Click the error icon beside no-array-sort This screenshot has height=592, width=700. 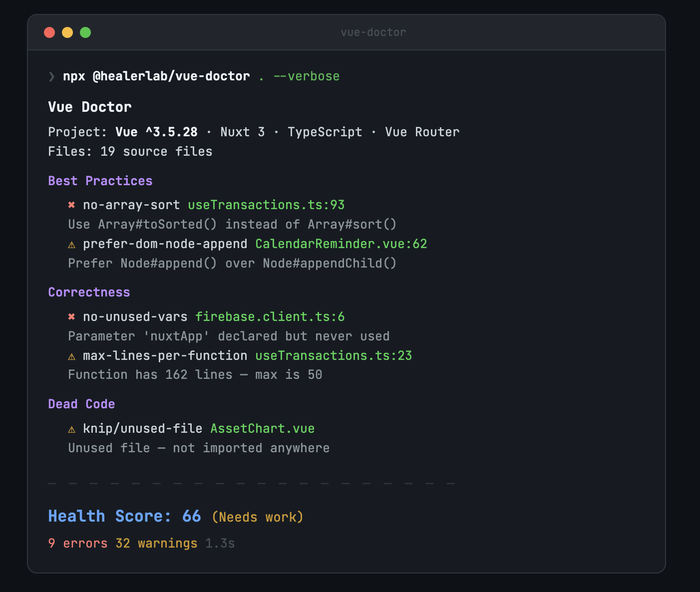[71, 205]
